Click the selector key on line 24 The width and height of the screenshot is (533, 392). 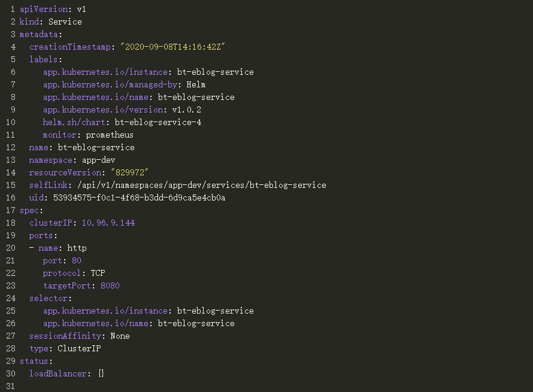point(50,298)
